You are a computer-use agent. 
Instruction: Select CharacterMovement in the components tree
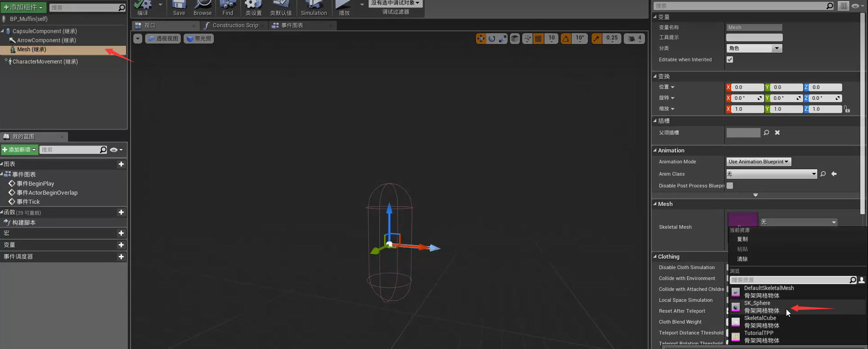(x=45, y=62)
